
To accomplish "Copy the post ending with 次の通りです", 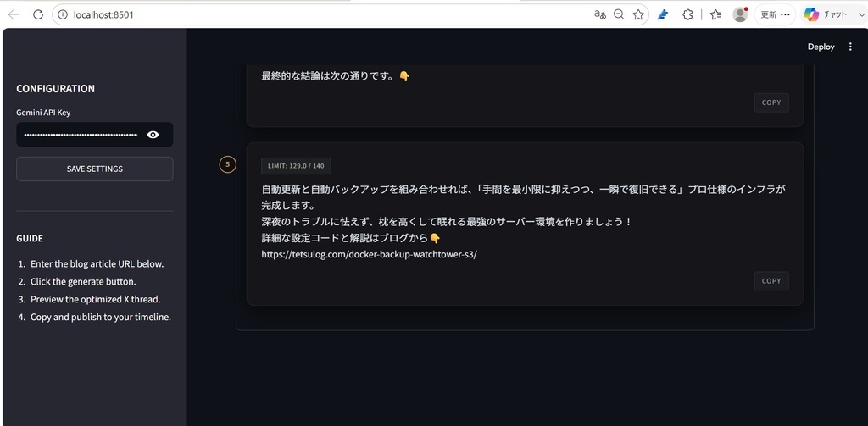I will 771,102.
